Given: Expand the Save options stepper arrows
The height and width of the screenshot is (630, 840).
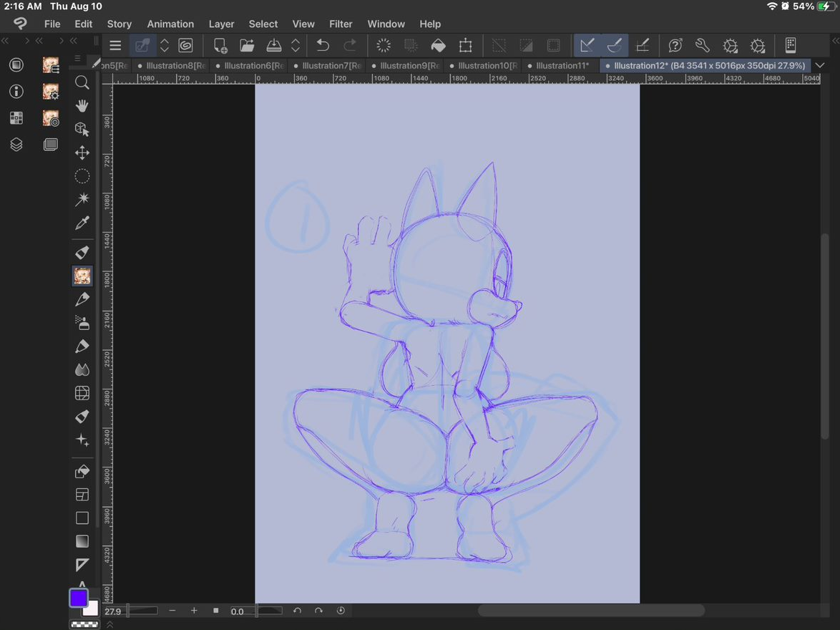Looking at the screenshot, I should 296,46.
